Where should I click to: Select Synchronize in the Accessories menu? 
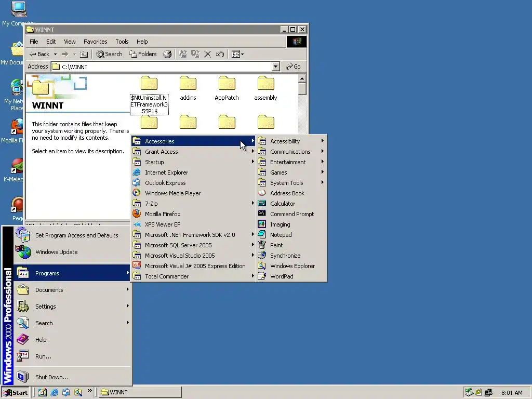(291, 256)
